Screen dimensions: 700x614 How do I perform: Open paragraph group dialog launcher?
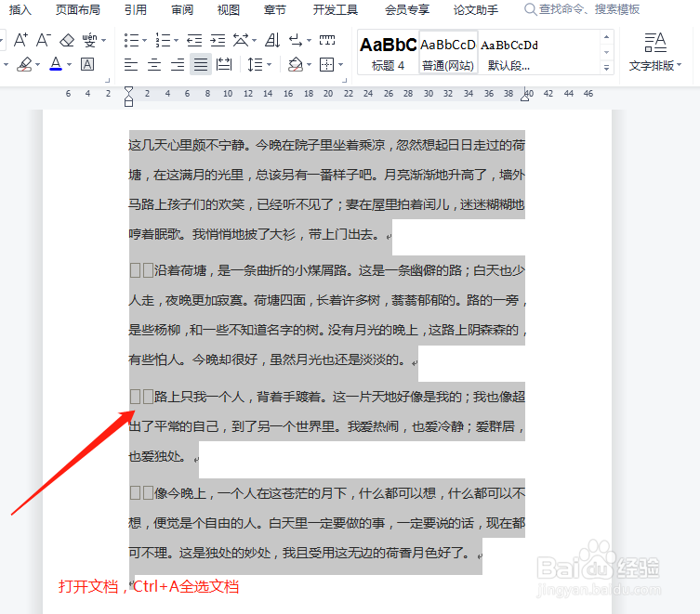(344, 80)
